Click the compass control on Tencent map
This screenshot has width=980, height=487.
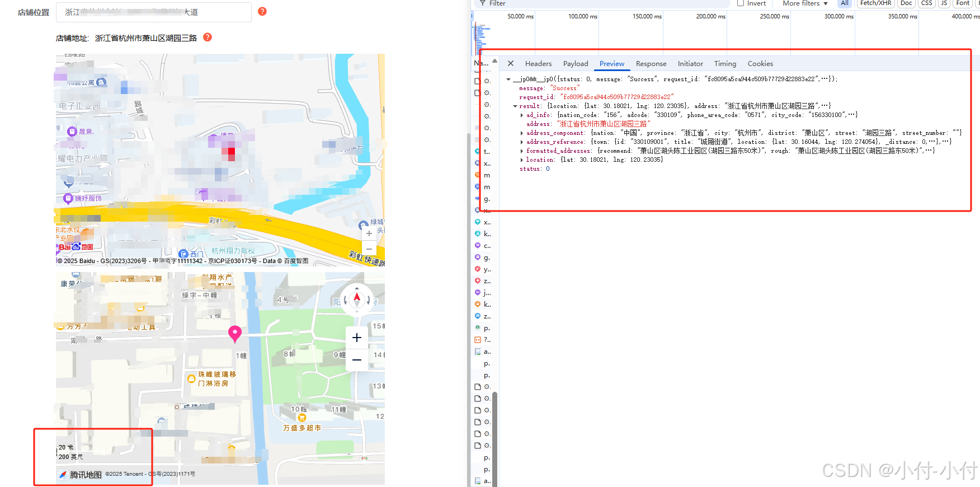357,300
